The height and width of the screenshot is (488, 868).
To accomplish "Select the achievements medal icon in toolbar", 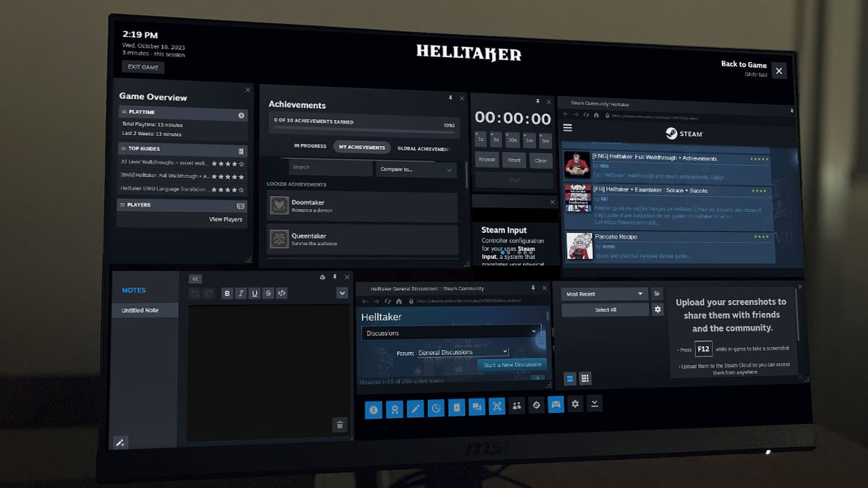I will (x=394, y=408).
